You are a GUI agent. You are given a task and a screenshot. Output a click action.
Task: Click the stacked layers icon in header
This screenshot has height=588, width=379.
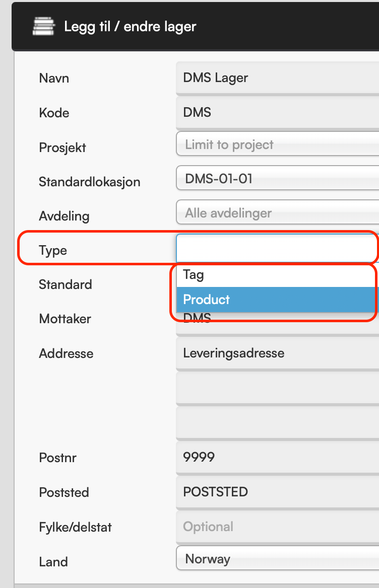pos(44,26)
